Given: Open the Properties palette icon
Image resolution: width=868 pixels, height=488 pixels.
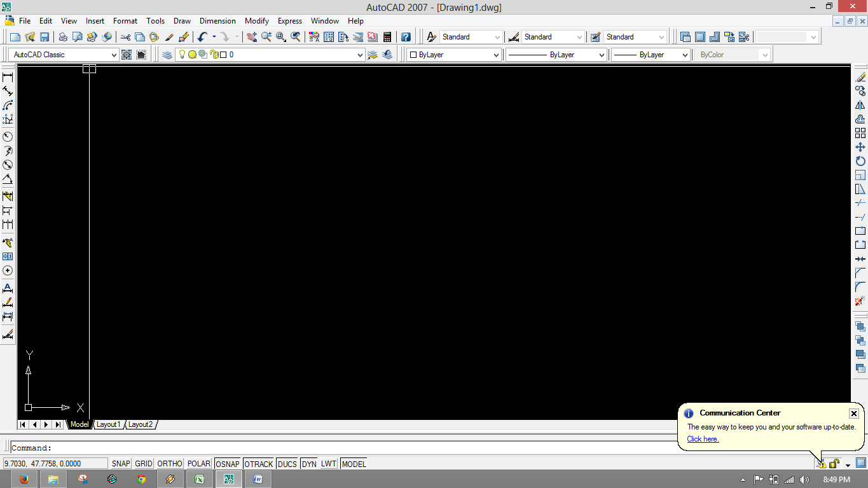Looking at the screenshot, I should [314, 37].
